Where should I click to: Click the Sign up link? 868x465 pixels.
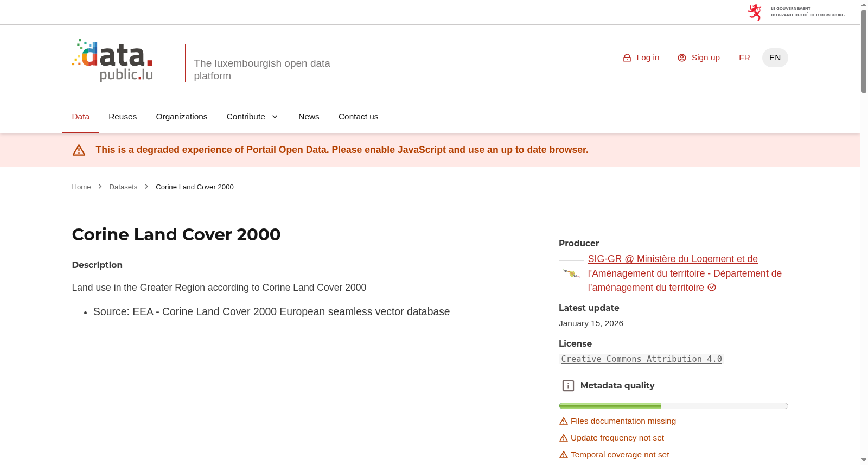699,58
